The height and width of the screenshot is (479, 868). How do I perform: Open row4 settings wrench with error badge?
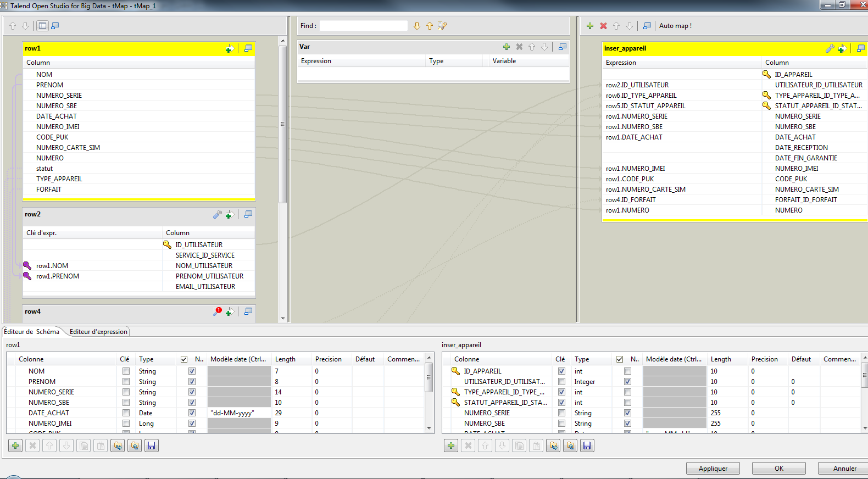coord(218,311)
